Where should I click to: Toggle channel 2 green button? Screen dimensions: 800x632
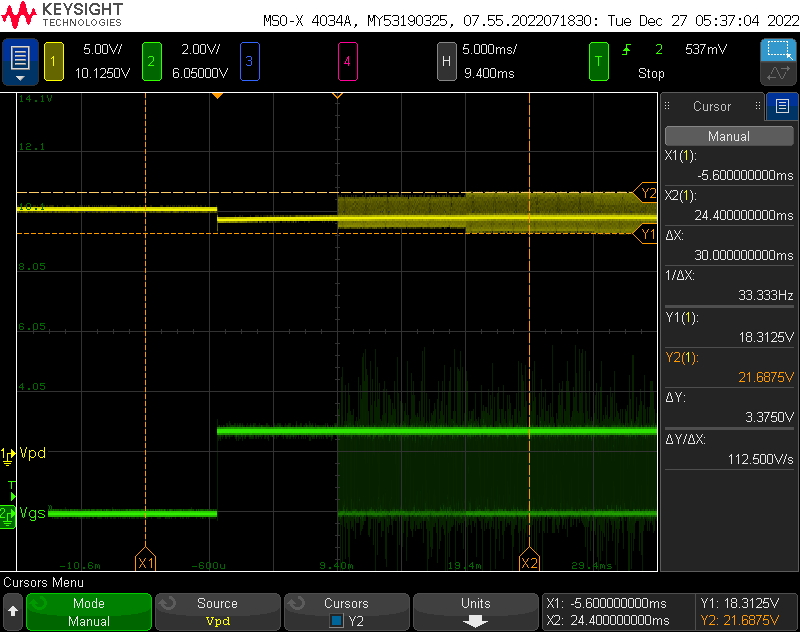click(151, 62)
